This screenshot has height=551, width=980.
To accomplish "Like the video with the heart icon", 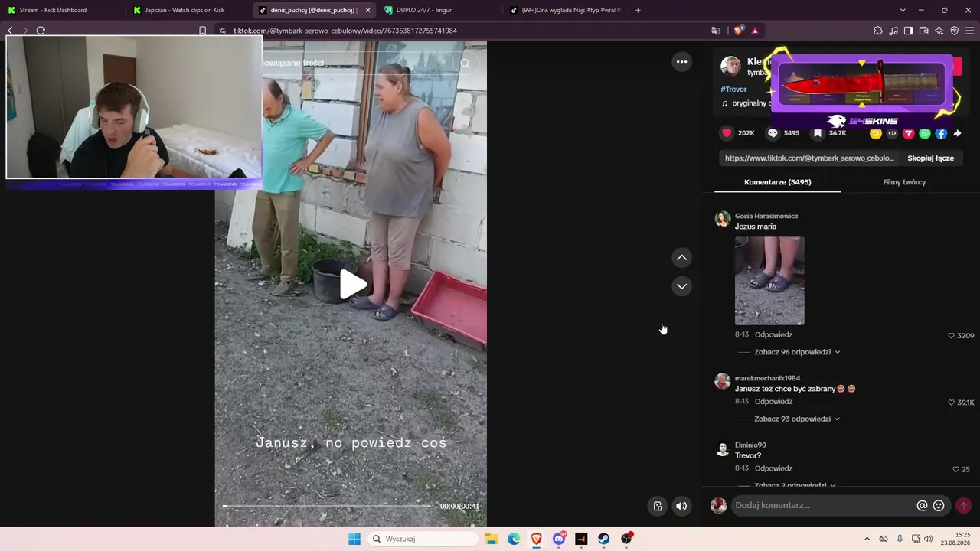I will point(727,133).
